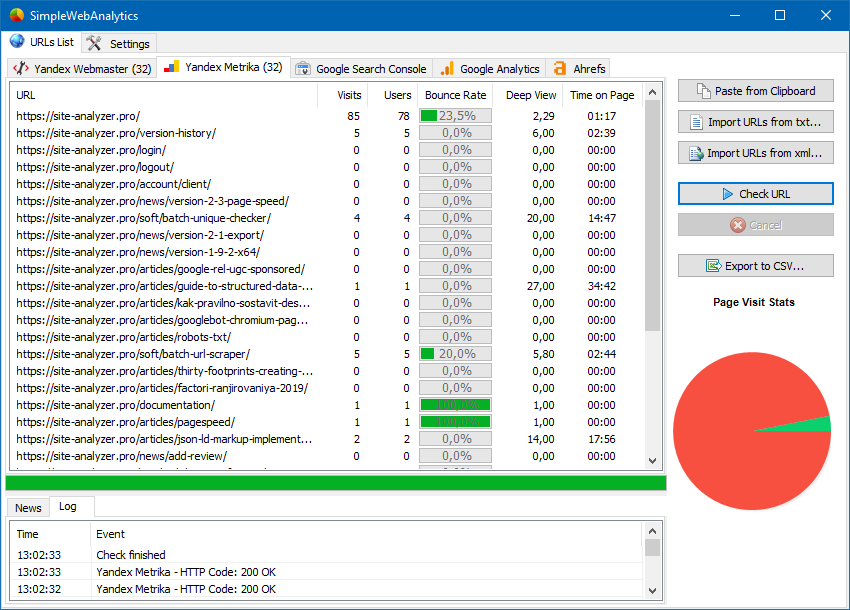850x610 pixels.
Task: Click Paste from Clipboard button
Action: tap(755, 91)
